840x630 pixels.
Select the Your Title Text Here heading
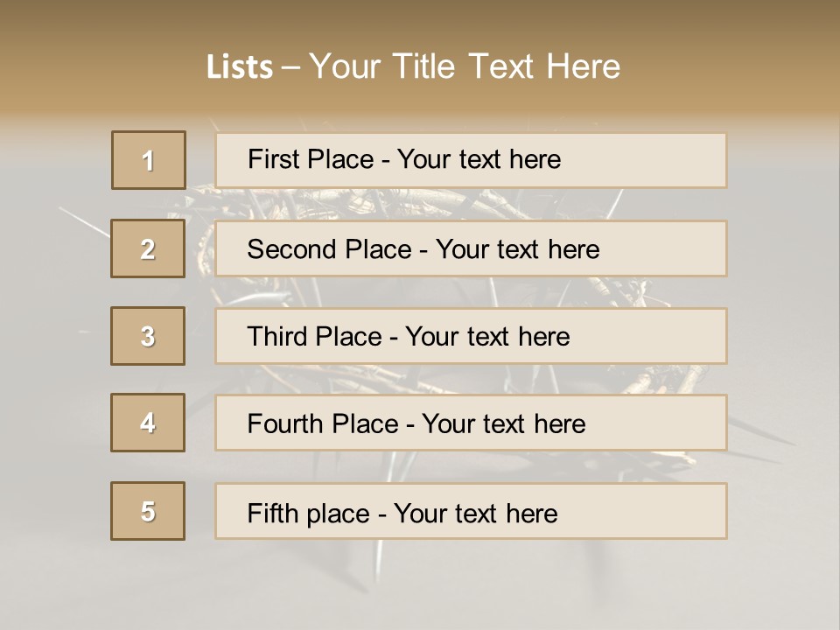465,66
